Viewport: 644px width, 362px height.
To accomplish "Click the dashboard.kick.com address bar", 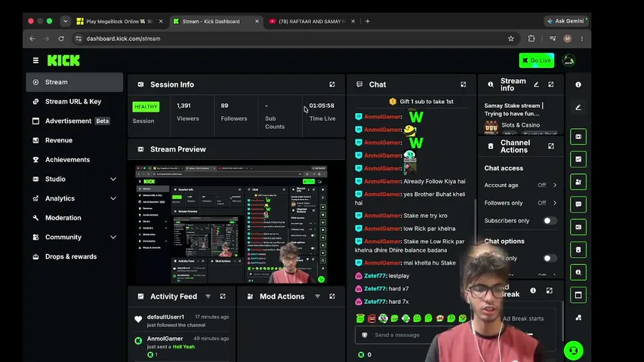I will pyautogui.click(x=288, y=38).
